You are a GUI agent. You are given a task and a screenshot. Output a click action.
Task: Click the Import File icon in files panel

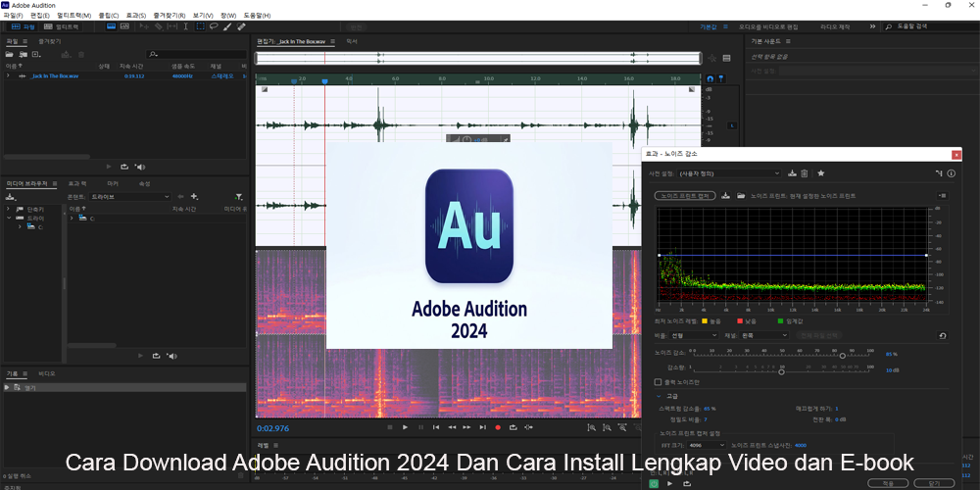(x=24, y=54)
